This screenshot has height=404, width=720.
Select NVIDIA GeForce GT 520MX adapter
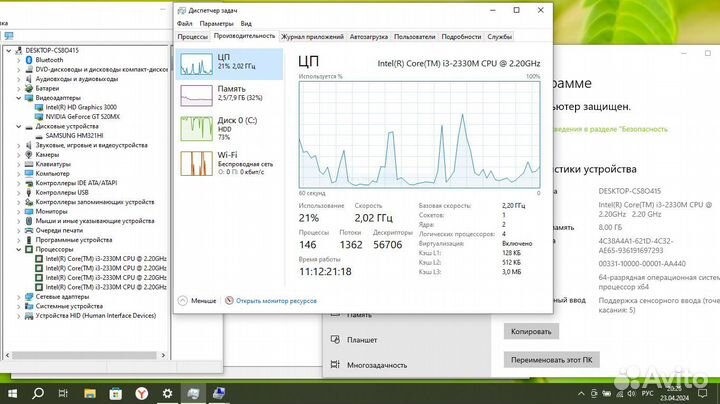click(x=82, y=117)
